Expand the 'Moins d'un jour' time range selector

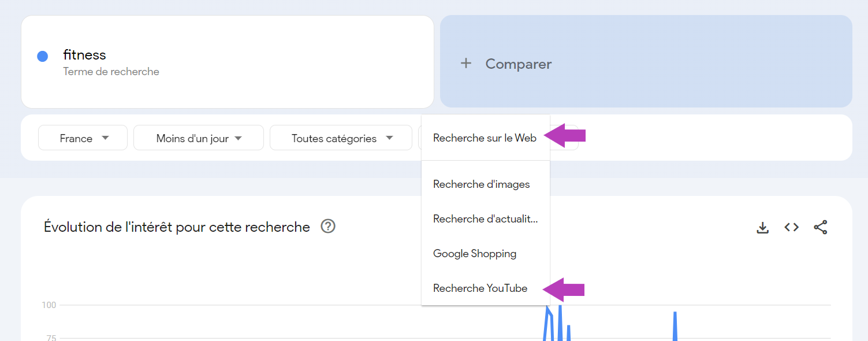point(198,138)
